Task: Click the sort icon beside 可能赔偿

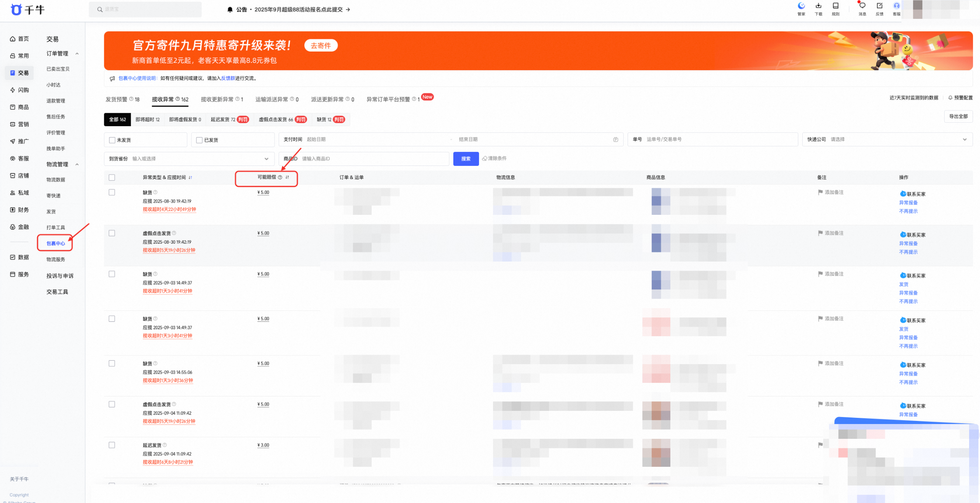Action: click(287, 177)
